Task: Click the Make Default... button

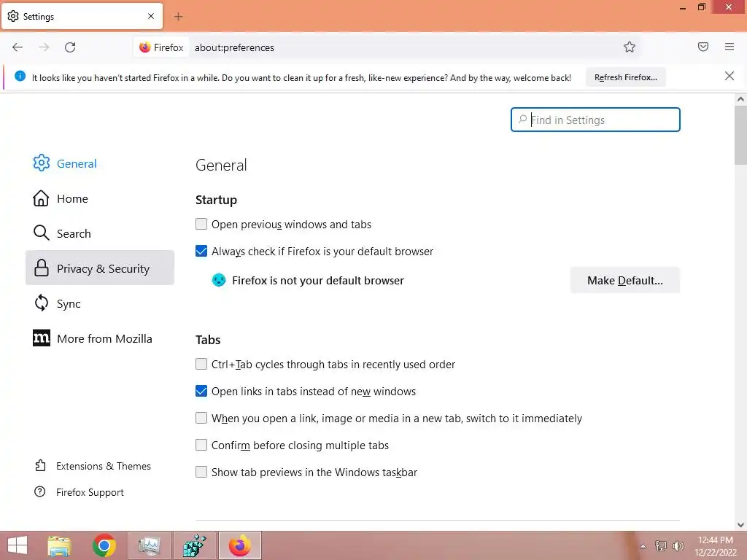Action: 624,280
